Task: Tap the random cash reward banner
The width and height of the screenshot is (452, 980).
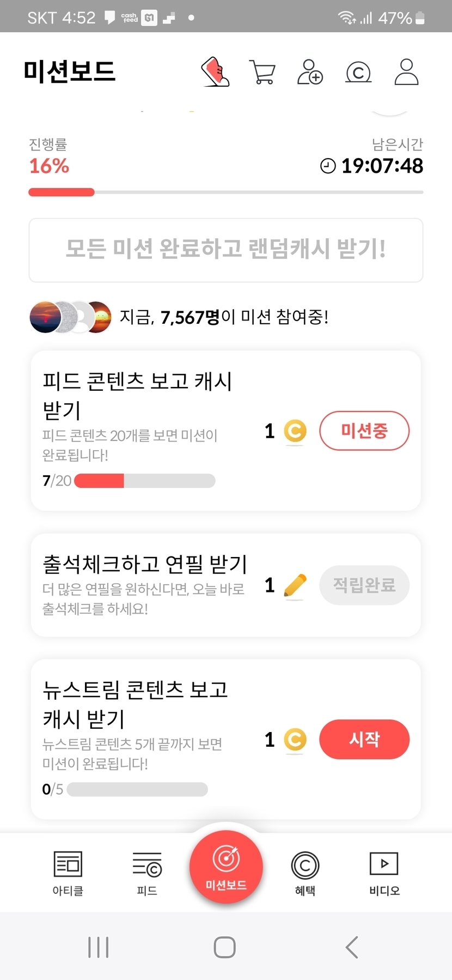Action: click(x=226, y=250)
